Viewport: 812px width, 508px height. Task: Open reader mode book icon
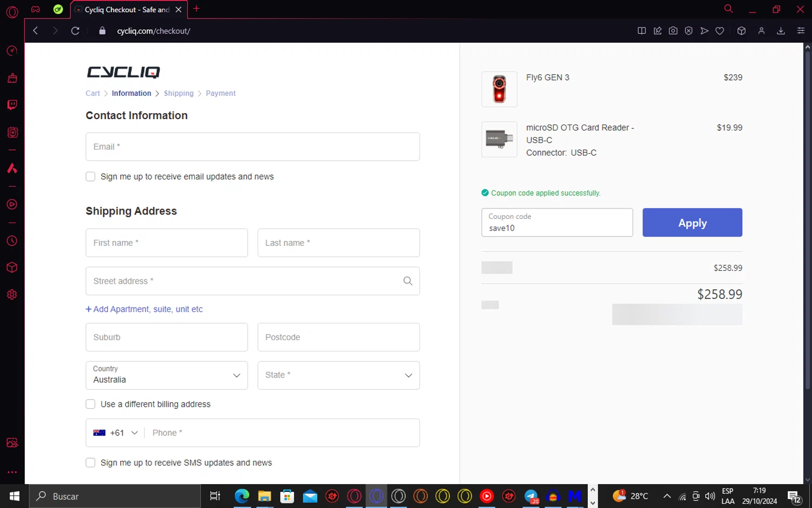pos(641,31)
